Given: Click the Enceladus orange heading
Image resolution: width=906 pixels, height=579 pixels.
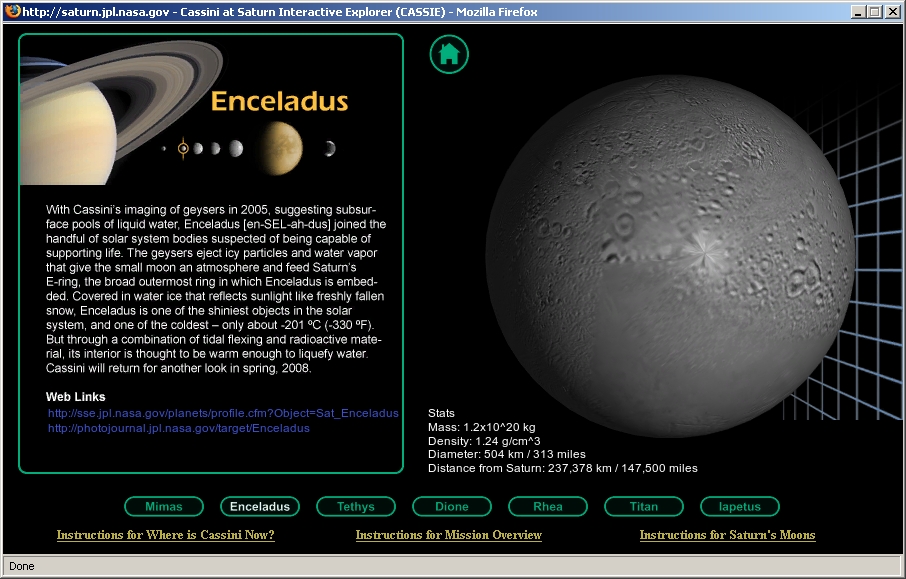Looking at the screenshot, I should pyautogui.click(x=280, y=101).
